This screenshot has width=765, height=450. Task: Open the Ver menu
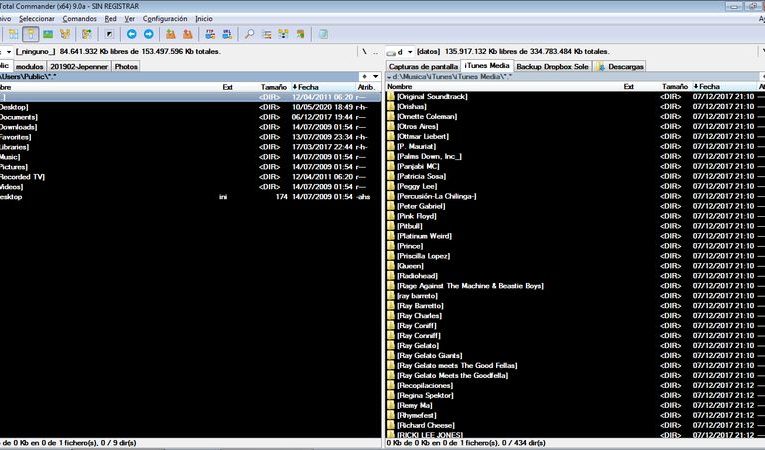tap(129, 19)
